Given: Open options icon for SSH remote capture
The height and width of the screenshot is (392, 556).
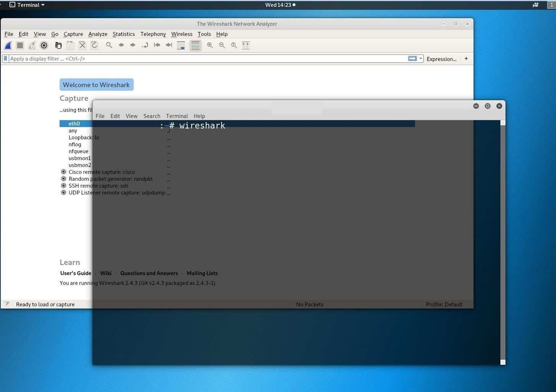Looking at the screenshot, I should pos(64,186).
